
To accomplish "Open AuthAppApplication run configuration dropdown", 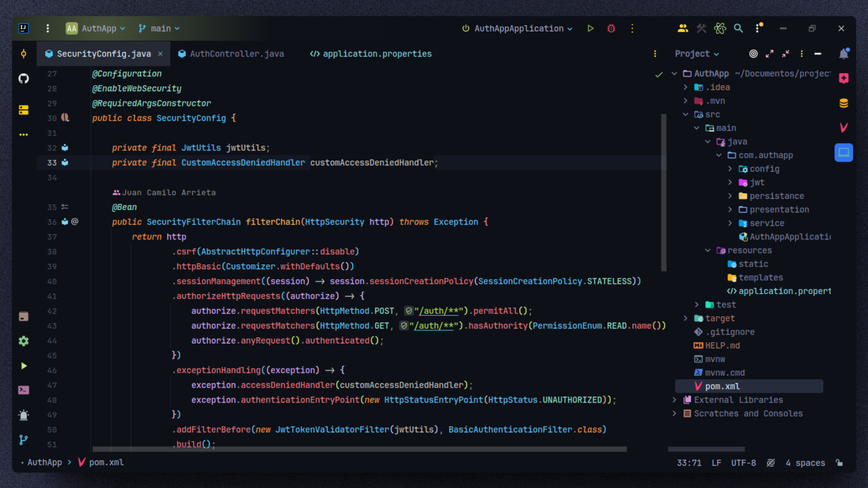I will click(x=518, y=28).
